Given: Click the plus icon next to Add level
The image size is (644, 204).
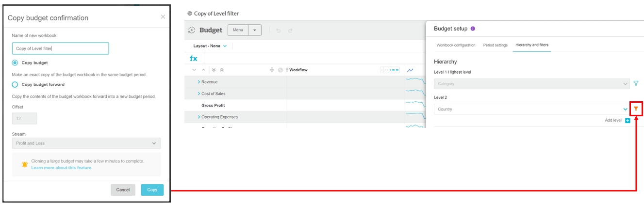Looking at the screenshot, I should pyautogui.click(x=627, y=120).
